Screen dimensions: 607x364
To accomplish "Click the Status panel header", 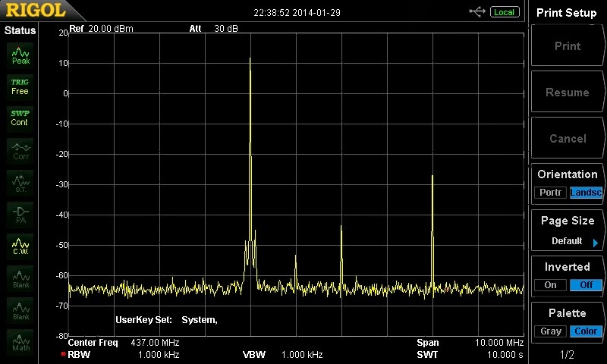I will [20, 30].
